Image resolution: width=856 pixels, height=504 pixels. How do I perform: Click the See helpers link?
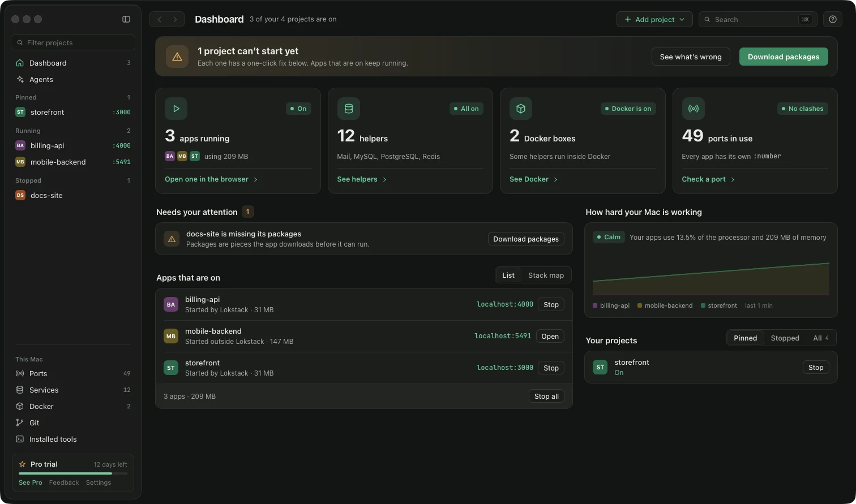coord(362,179)
